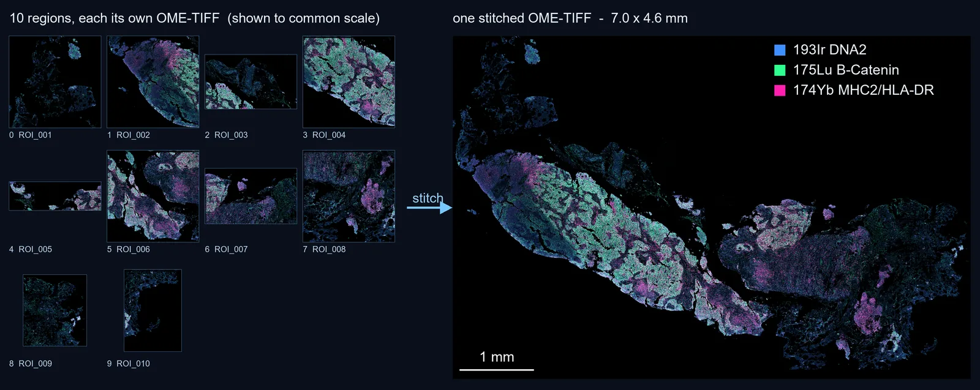
Task: Select the ROI_002 region thumbnail
Action: 153,81
